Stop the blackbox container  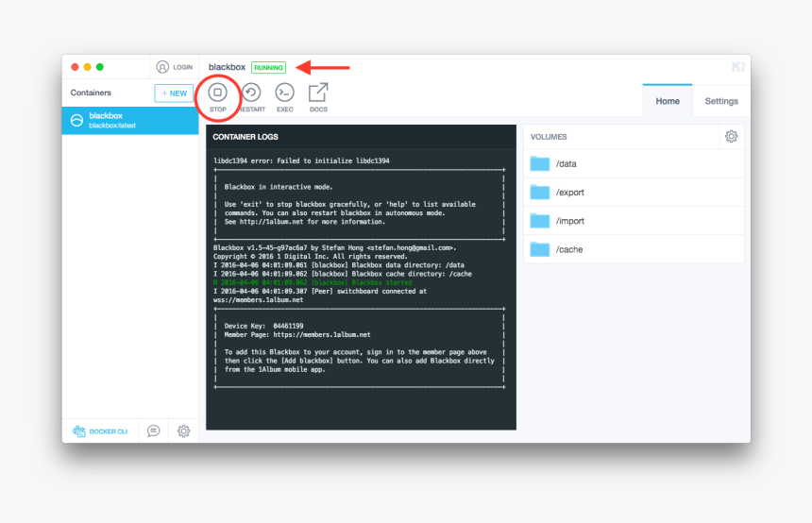[x=217, y=97]
